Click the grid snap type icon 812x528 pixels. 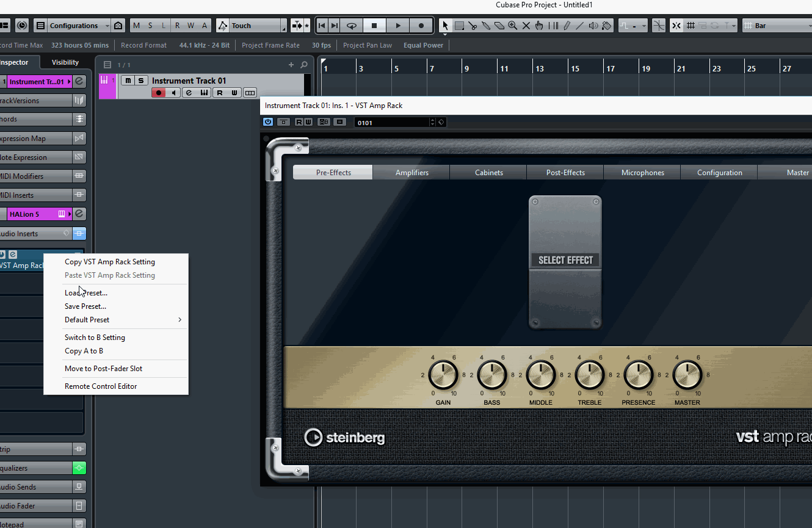point(691,26)
